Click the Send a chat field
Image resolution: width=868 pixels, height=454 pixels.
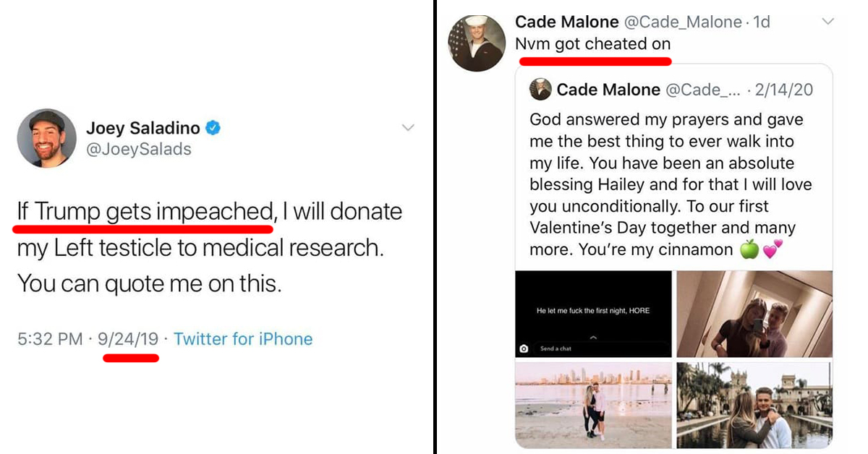click(556, 348)
